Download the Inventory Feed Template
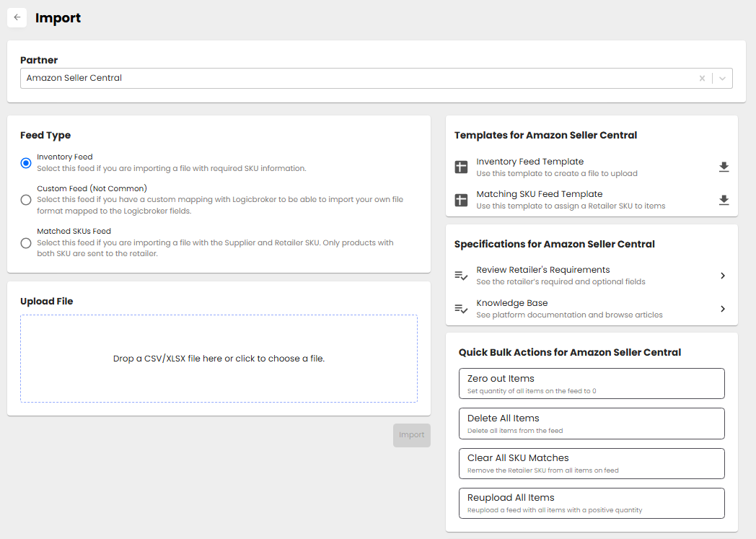 click(724, 167)
